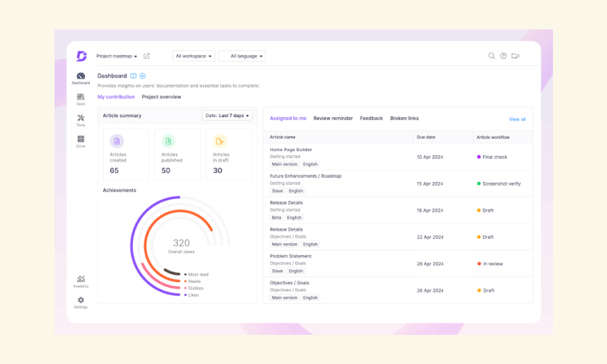Click the Article workflow column header
Viewport: 607px width, 364px height.
coord(493,137)
